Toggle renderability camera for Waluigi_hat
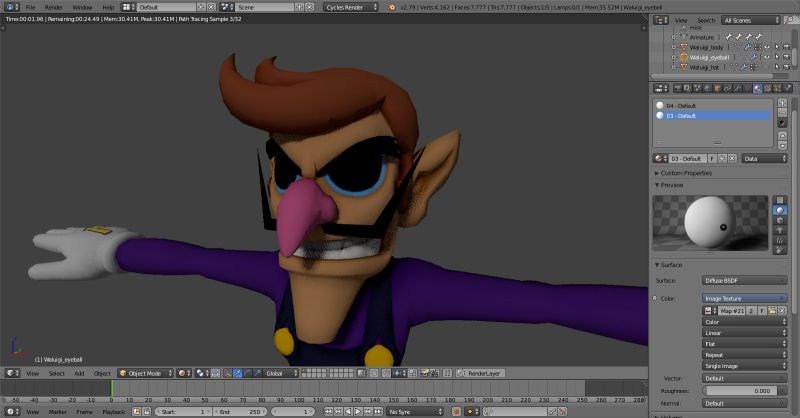Viewport: 800px width, 418px height. tap(786, 67)
